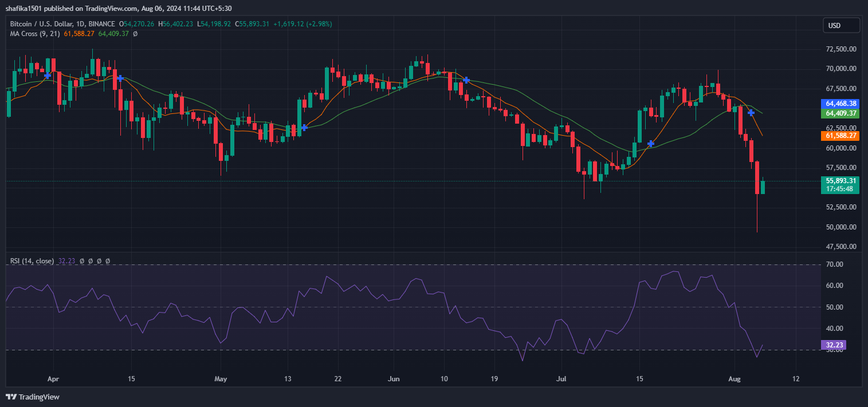Image resolution: width=868 pixels, height=407 pixels.
Task: Click the 60,000.00 price axis label
Action: pyautogui.click(x=840, y=148)
